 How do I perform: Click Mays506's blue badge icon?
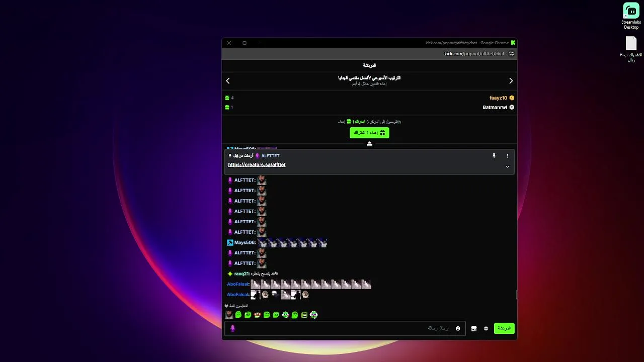tap(230, 243)
